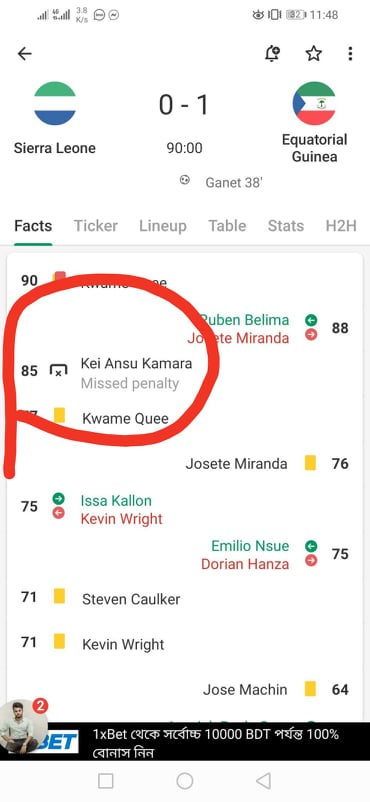Select the Table tab

point(227,226)
